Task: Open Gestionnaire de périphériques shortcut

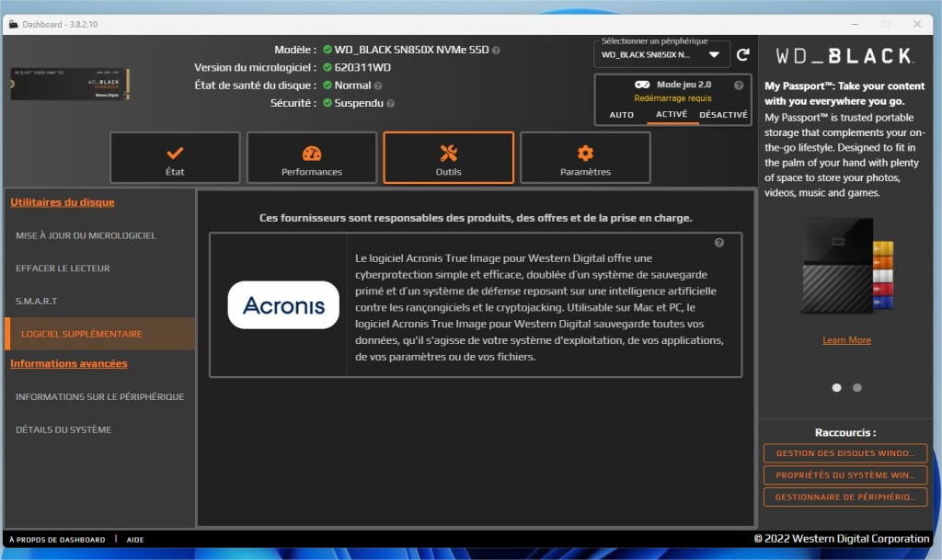Action: 845,497
